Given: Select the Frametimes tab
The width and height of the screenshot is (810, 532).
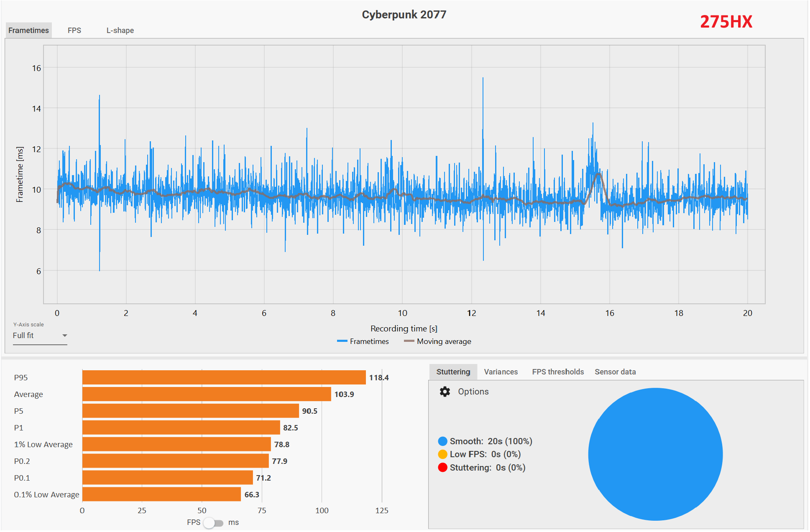Looking at the screenshot, I should (28, 31).
